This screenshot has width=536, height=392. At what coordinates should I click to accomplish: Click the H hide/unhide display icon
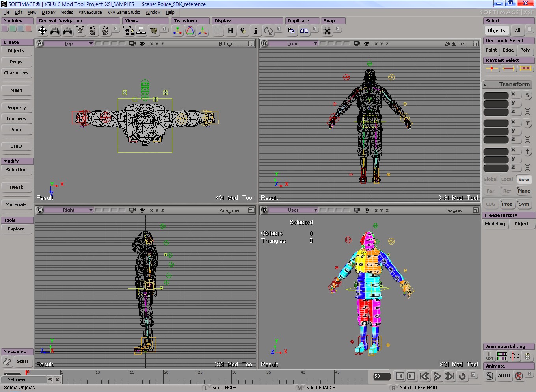coord(231,31)
